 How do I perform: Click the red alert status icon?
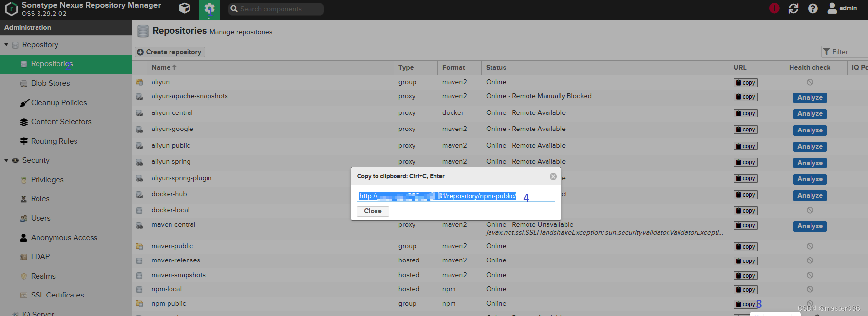pos(774,8)
